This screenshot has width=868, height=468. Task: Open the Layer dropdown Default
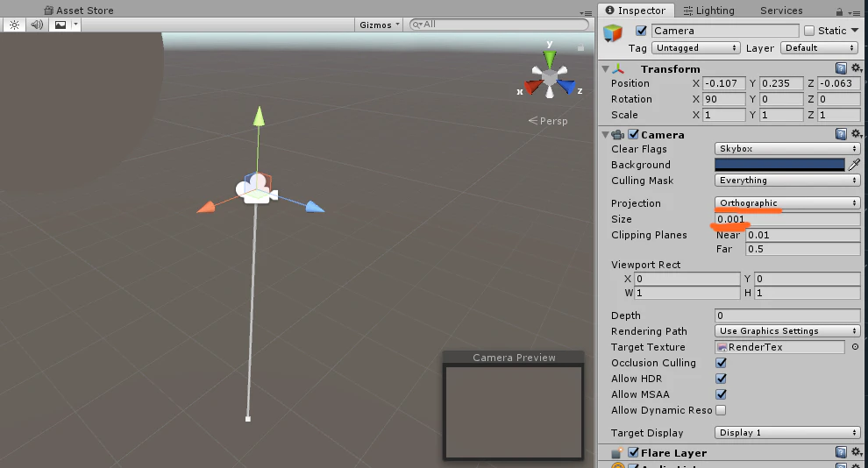click(x=819, y=48)
